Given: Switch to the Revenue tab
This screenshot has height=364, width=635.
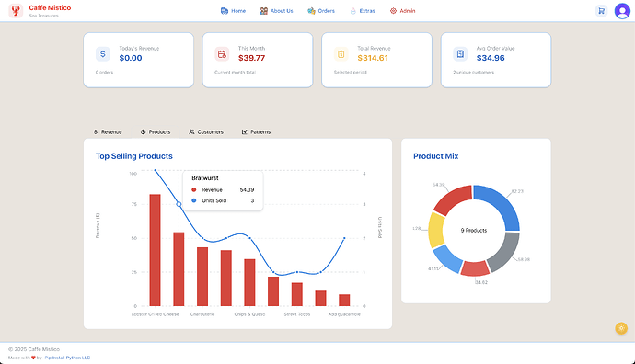Looking at the screenshot, I should 108,131.
